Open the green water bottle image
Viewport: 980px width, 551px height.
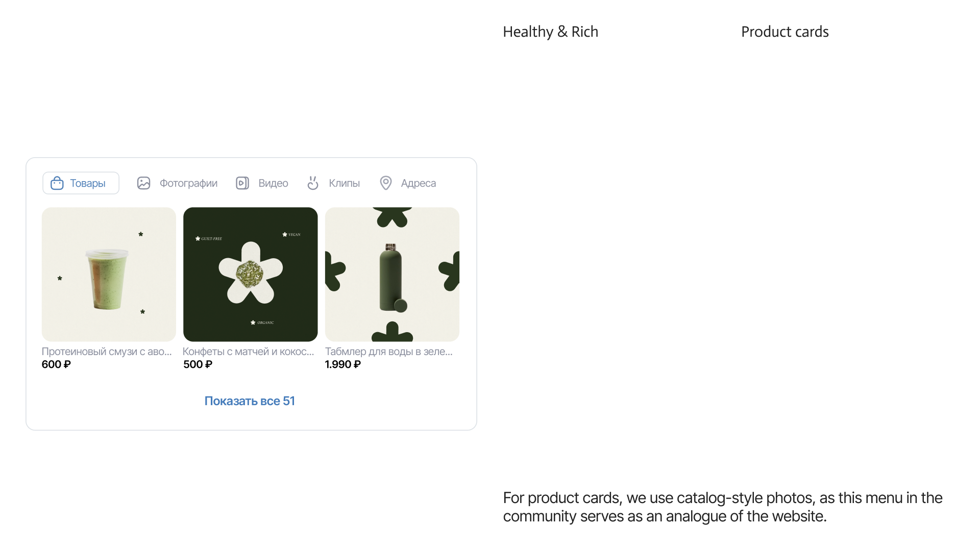coord(392,274)
